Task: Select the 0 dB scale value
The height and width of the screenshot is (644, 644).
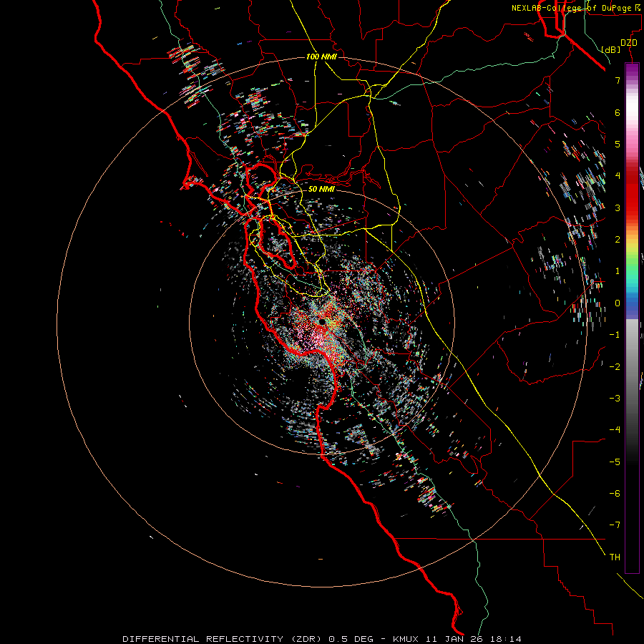Action: point(618,303)
